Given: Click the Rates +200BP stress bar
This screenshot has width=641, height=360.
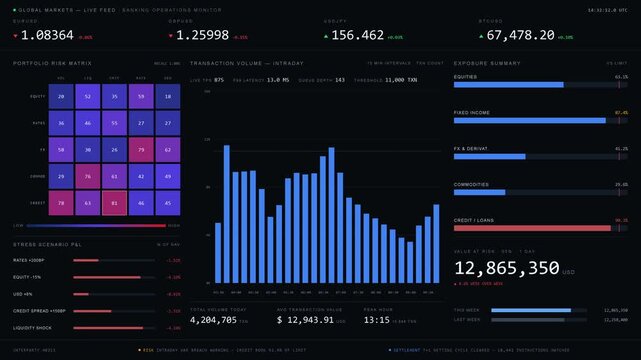Looking at the screenshot, I should [x=114, y=260].
